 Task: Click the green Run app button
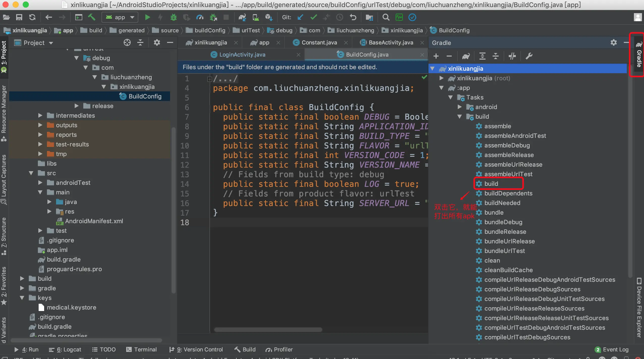point(147,17)
